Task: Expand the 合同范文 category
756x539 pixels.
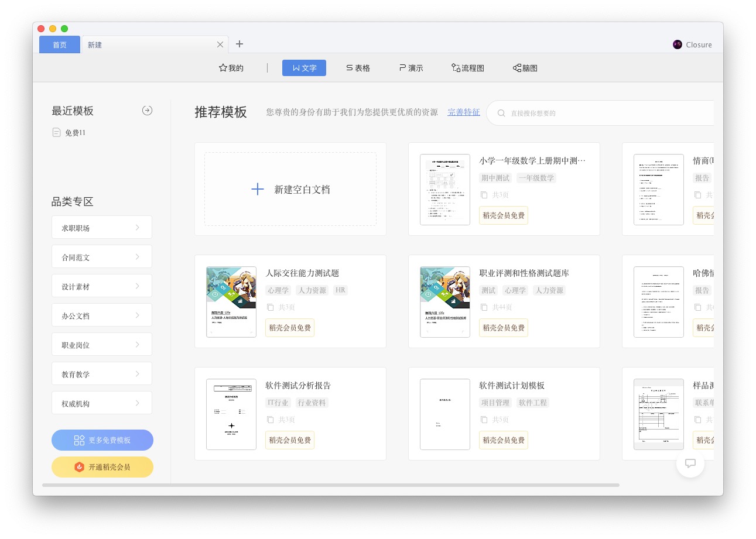Action: coord(102,256)
